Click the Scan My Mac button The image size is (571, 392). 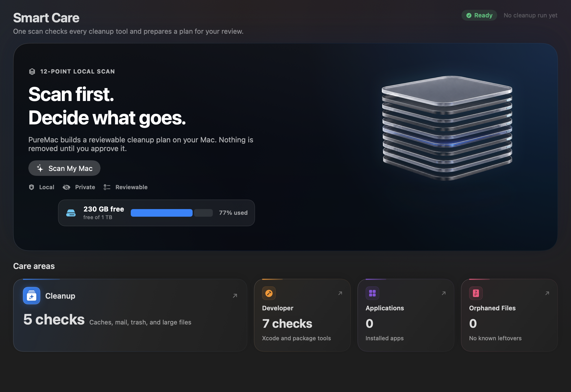click(64, 168)
